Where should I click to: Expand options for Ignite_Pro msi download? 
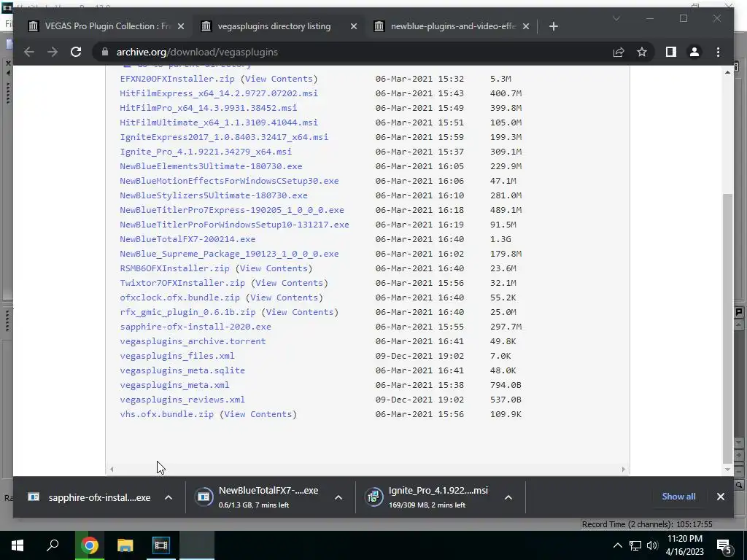508,497
